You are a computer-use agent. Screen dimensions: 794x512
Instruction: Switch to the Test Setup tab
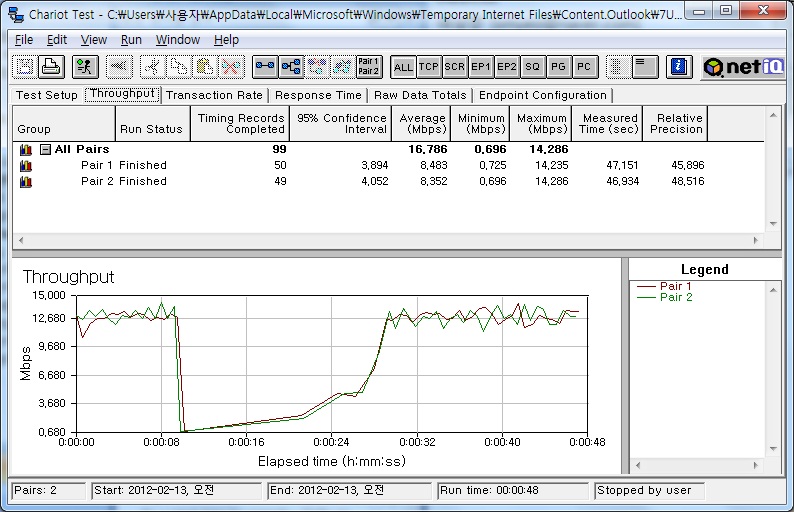[47, 95]
